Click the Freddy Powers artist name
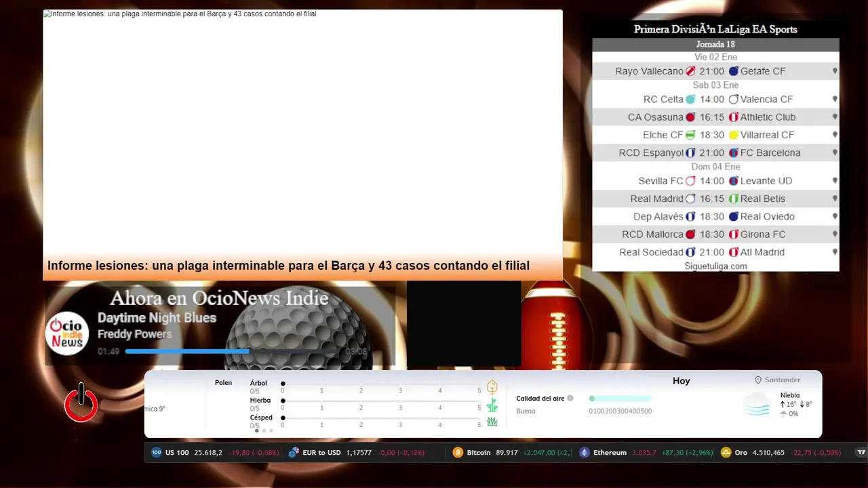Image resolution: width=868 pixels, height=488 pixels. [134, 334]
